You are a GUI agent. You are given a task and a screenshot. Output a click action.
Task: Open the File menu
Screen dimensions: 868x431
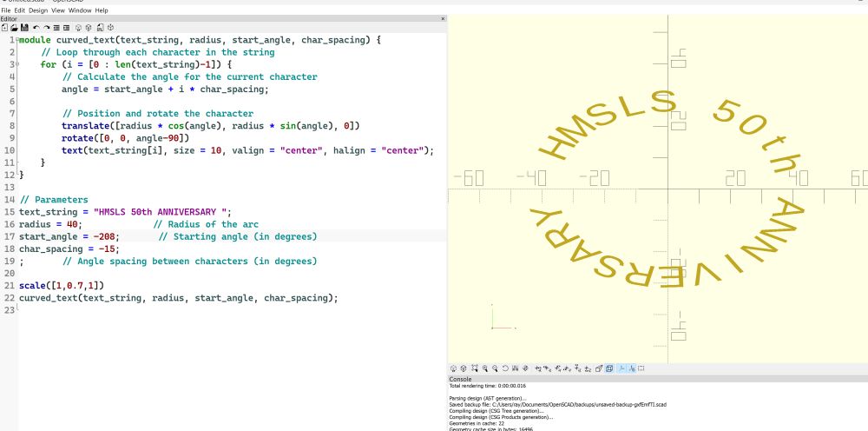point(6,10)
